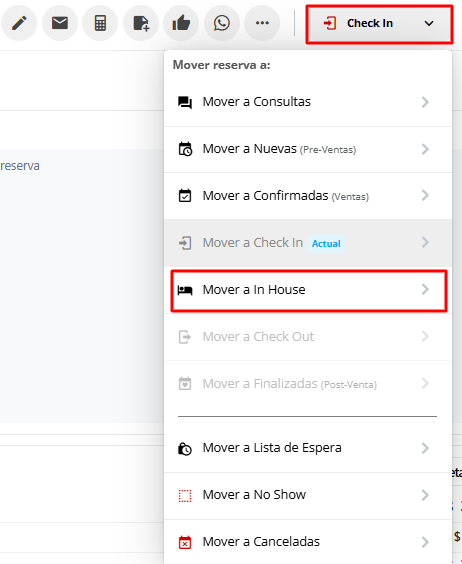Select Mover a Nuevas (Pre-Ventas)
Image resolution: width=462 pixels, height=564 pixels.
308,149
